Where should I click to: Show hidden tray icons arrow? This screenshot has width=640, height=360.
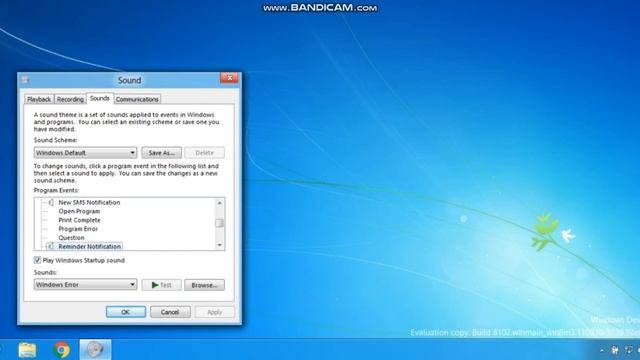602,350
